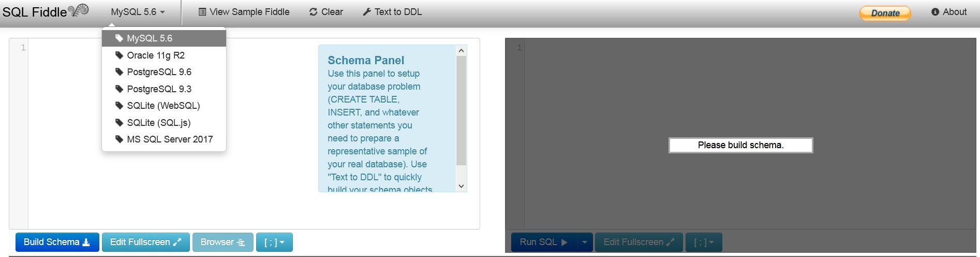The height and width of the screenshot is (257, 980).
Task: Click the SQL Fiddle logo icon
Action: (79, 10)
